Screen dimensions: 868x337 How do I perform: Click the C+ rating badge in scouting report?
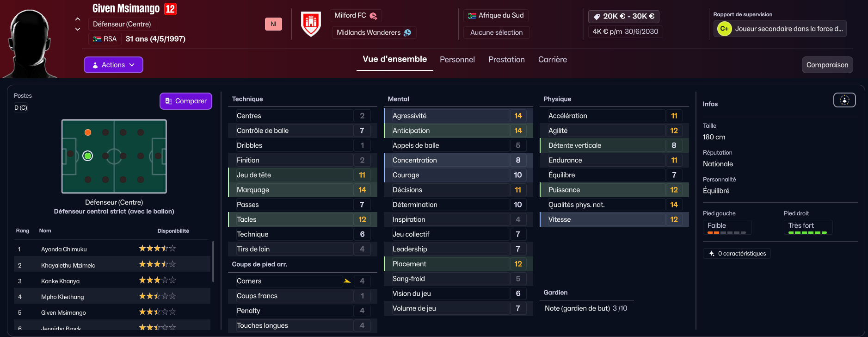[x=724, y=29]
